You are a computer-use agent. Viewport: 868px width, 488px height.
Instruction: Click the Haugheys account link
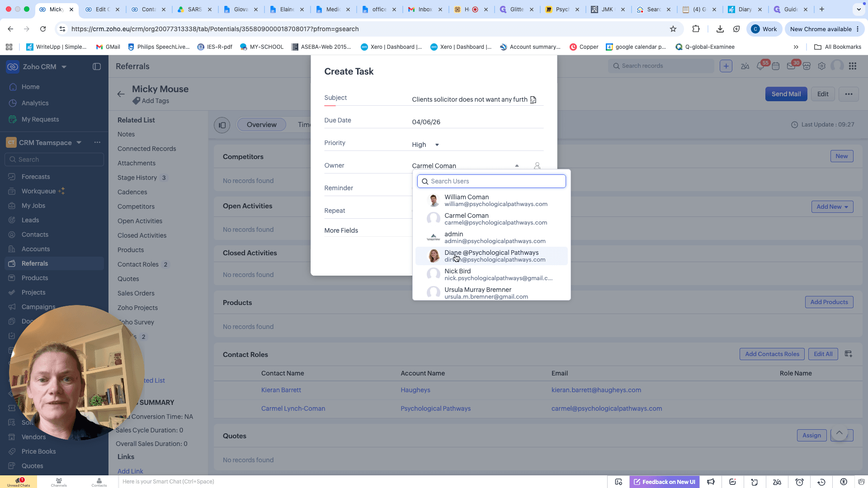(x=415, y=390)
